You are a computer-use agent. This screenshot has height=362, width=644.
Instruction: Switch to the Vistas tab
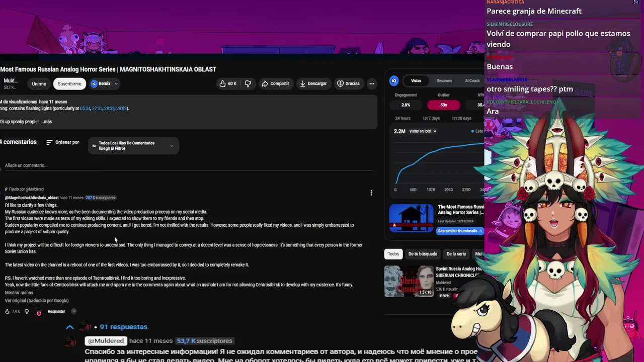416,80
